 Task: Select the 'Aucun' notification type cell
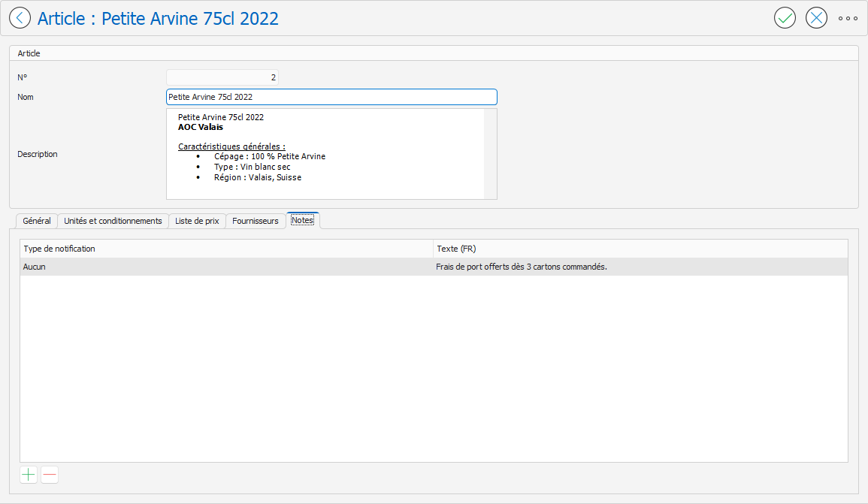click(x=225, y=267)
